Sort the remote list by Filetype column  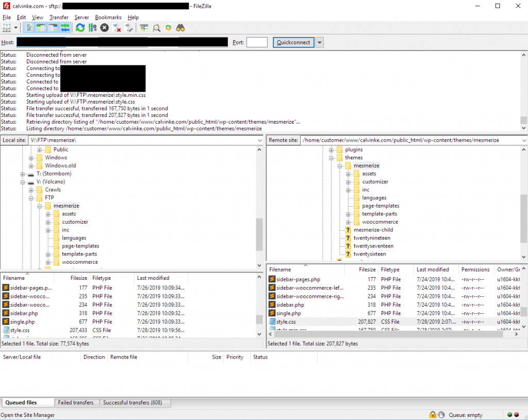[x=396, y=270]
